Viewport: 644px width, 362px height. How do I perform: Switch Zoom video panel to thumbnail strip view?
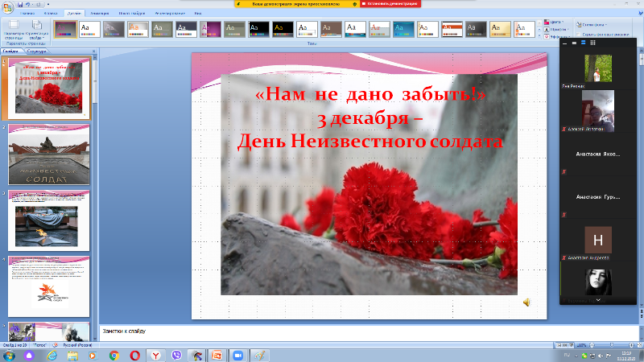pos(583,43)
